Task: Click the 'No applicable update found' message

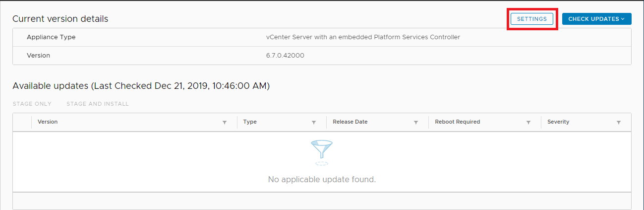Action: [322, 179]
